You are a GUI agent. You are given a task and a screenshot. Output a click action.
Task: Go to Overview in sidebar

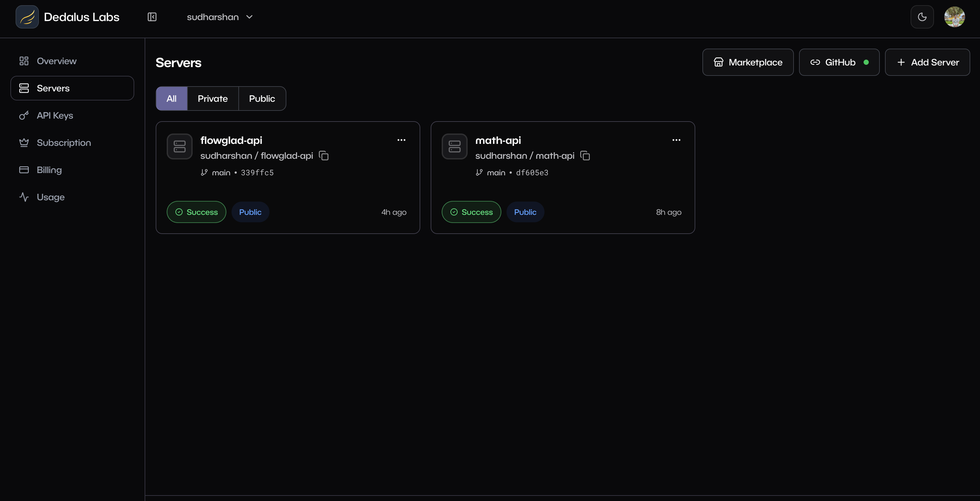click(x=56, y=61)
